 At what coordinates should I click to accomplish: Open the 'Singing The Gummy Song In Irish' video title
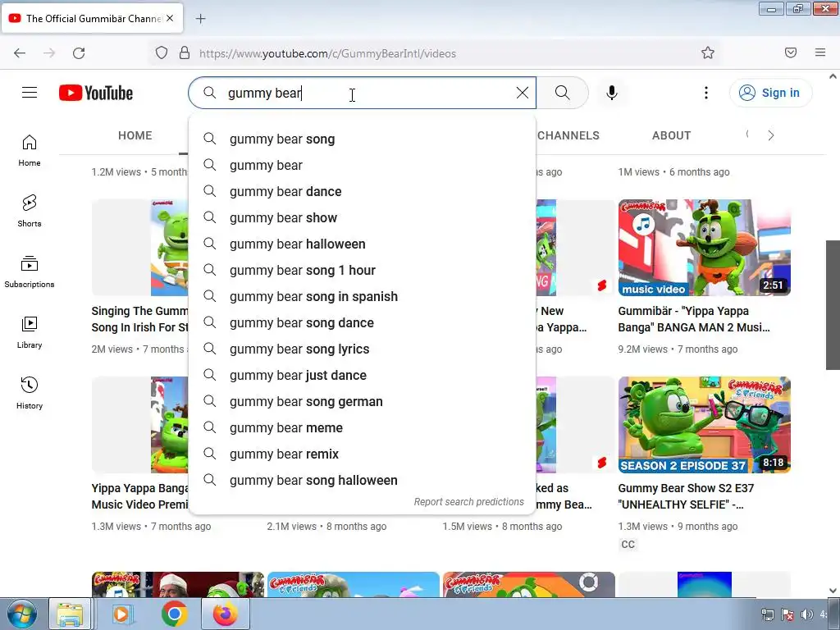[139, 319]
